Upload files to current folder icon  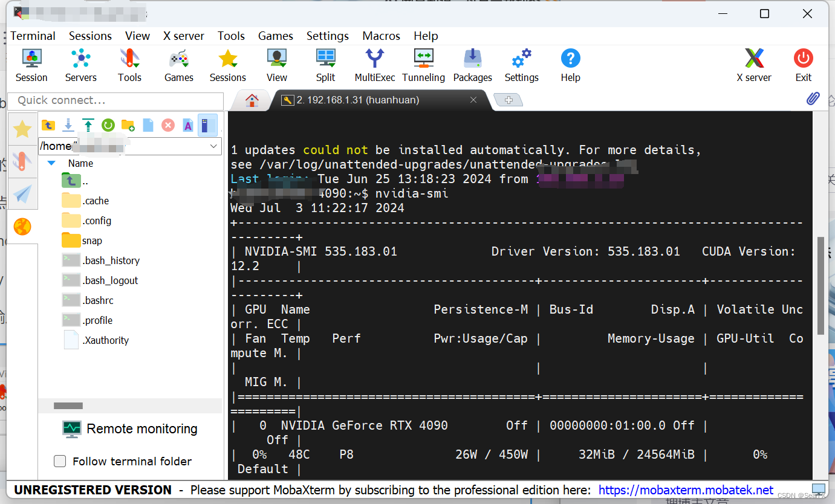click(x=88, y=125)
